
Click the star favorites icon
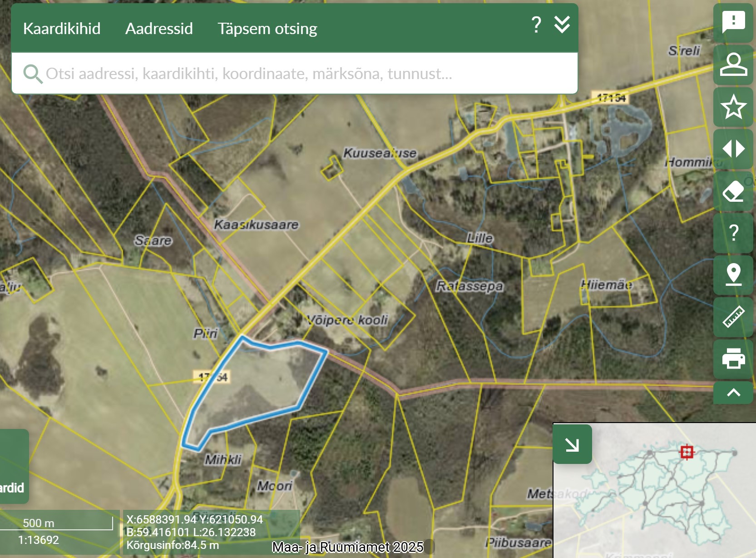pos(733,107)
